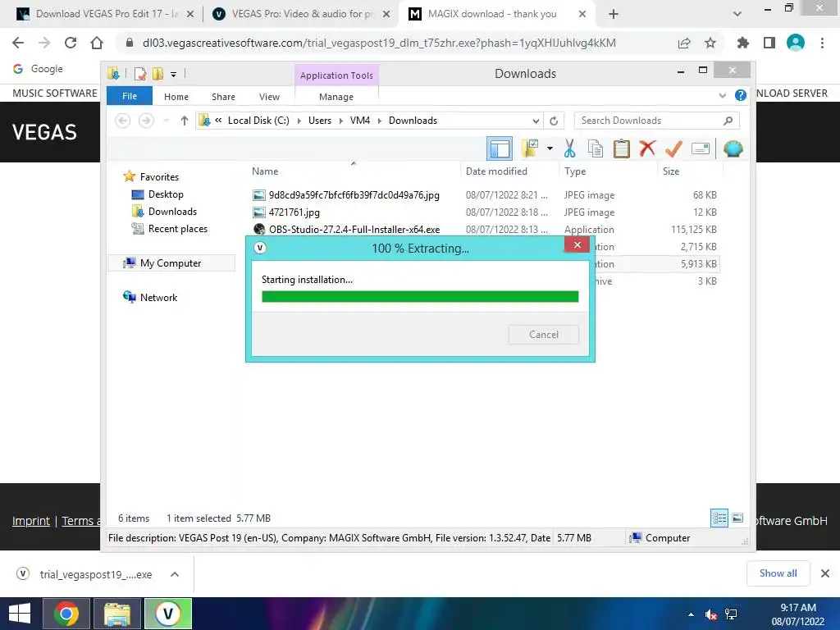Click in Search Downloads field
Screen dimensions: 840x630
657,121
